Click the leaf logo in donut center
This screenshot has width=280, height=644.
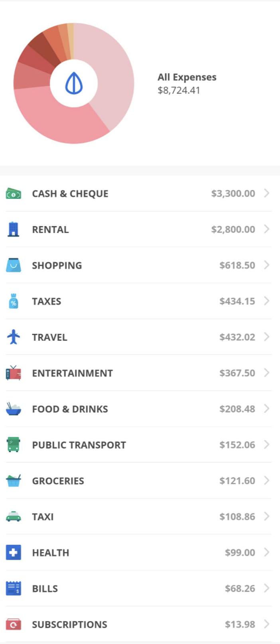point(74,83)
